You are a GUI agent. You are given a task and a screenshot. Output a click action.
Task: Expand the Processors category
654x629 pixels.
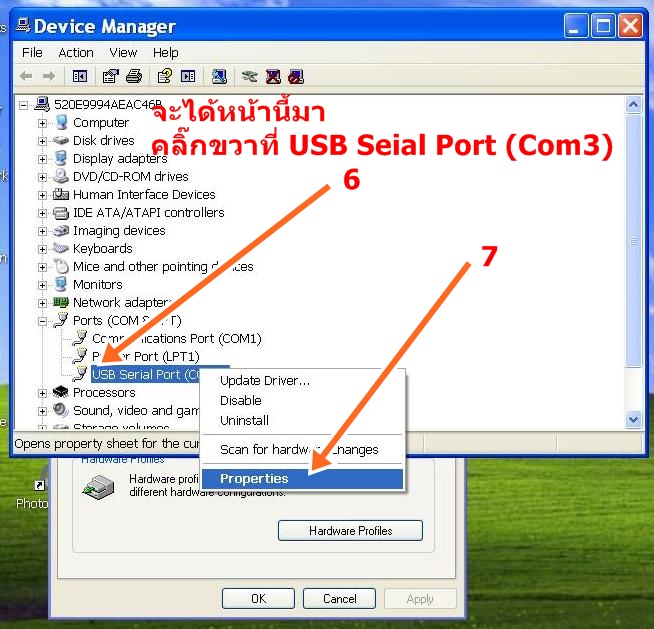(x=42, y=393)
